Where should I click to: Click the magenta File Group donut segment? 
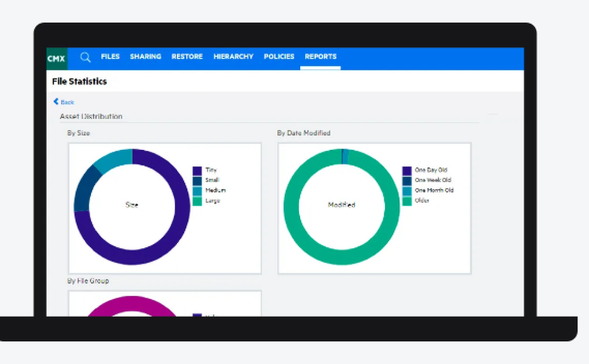coord(131,303)
